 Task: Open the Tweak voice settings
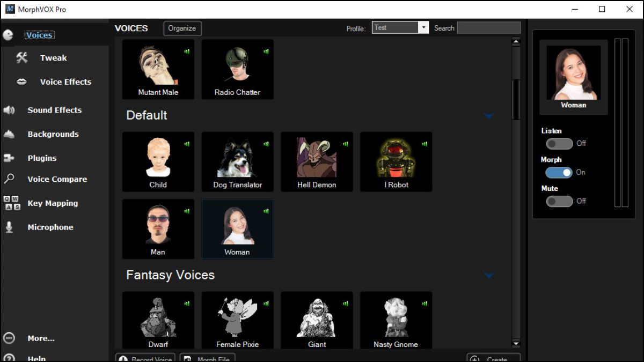click(54, 58)
